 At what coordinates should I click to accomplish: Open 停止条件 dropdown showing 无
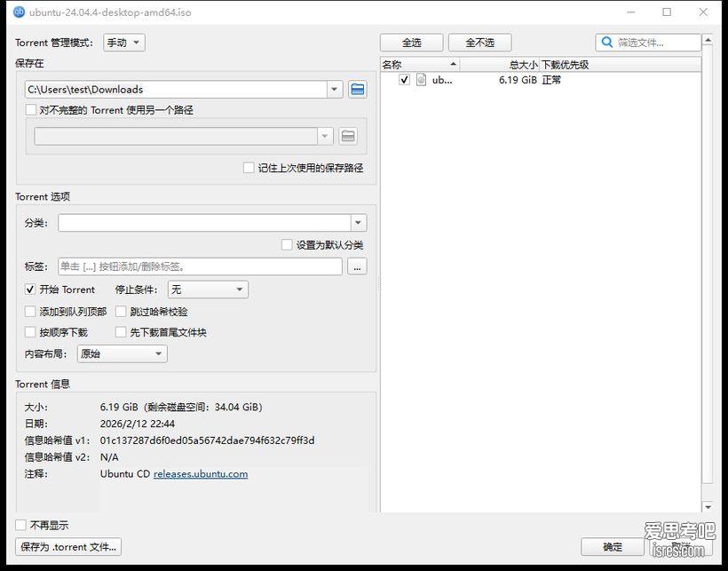pos(208,289)
